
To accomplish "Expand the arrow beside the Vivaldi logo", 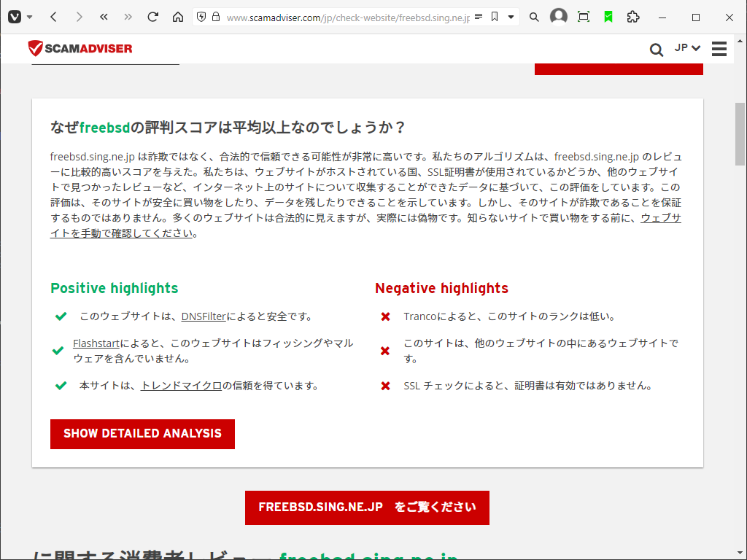I will click(29, 17).
